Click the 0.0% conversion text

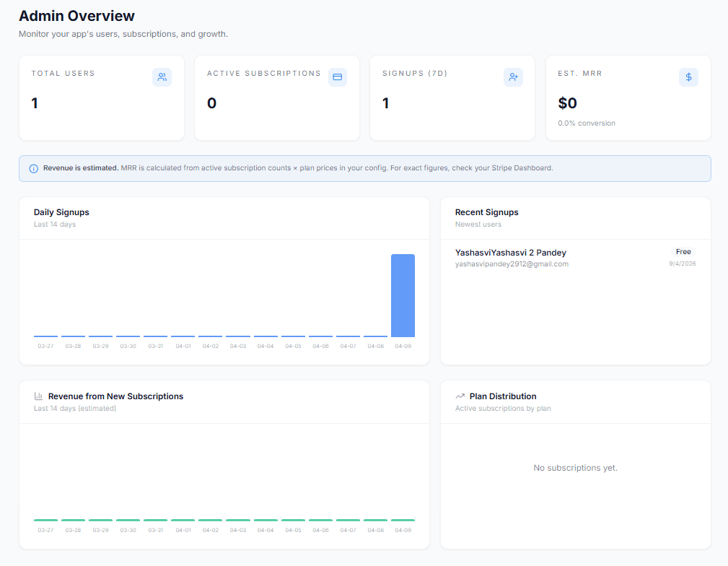(x=587, y=123)
